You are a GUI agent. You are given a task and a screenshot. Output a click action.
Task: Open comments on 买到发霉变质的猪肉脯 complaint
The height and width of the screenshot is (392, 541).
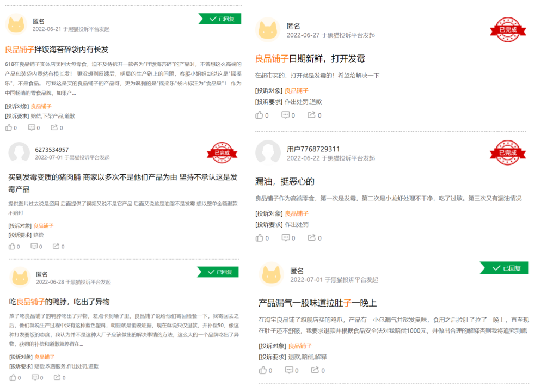36,247
